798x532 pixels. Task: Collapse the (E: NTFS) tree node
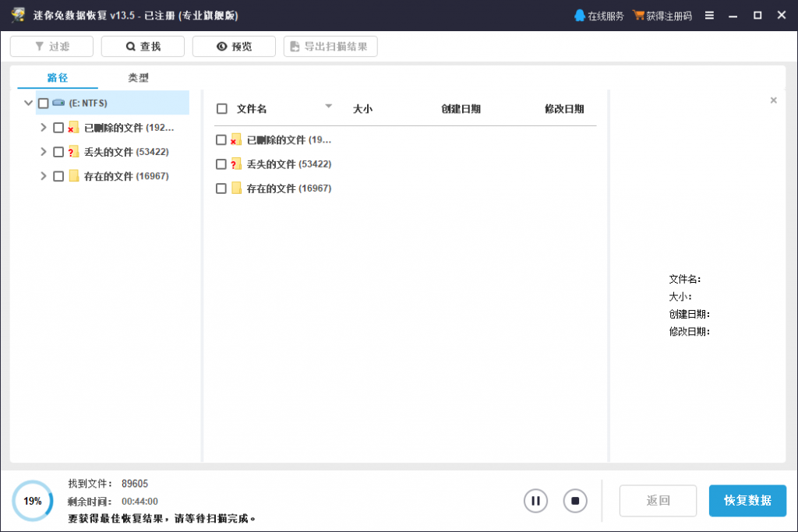[x=28, y=103]
